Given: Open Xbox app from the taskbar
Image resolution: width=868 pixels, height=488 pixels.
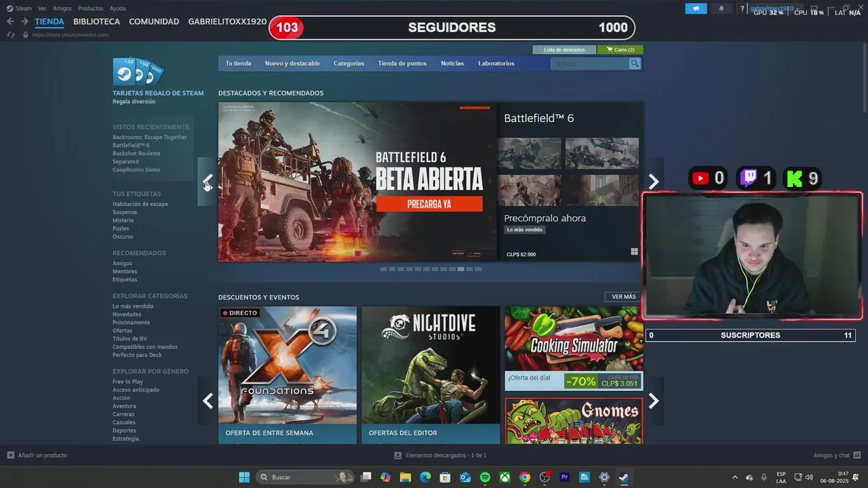Looking at the screenshot, I should point(505,477).
